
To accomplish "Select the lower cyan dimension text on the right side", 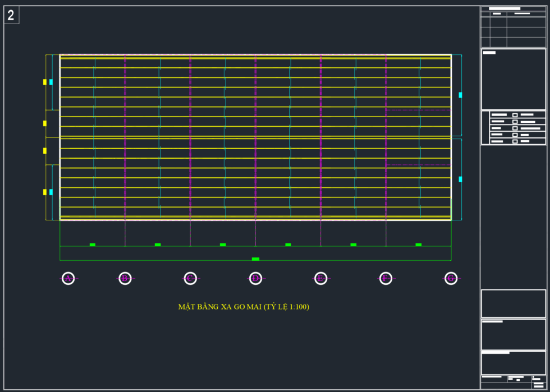I will click(x=460, y=179).
